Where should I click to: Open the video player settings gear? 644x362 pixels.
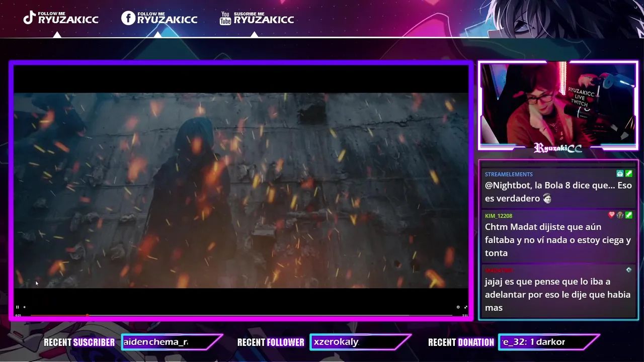point(458,307)
